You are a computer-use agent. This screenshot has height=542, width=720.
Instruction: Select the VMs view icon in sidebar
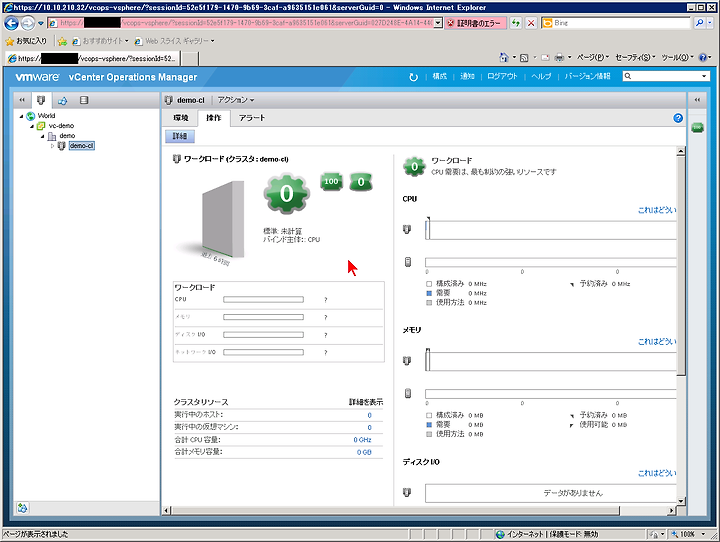62,100
